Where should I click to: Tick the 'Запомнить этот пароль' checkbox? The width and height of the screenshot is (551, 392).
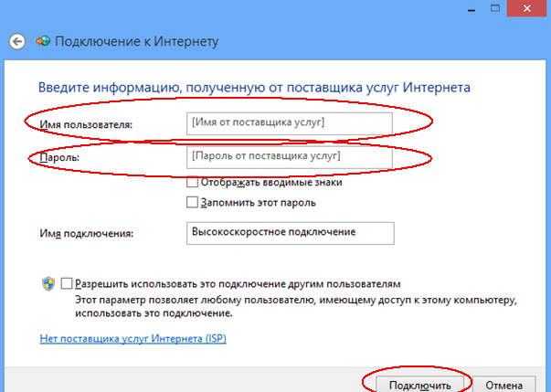192,202
